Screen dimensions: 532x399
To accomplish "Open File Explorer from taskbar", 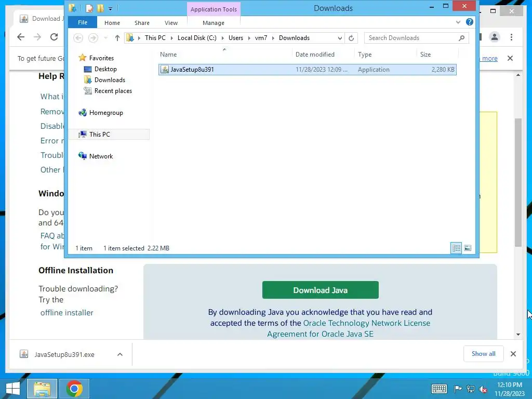I will pyautogui.click(x=42, y=389).
